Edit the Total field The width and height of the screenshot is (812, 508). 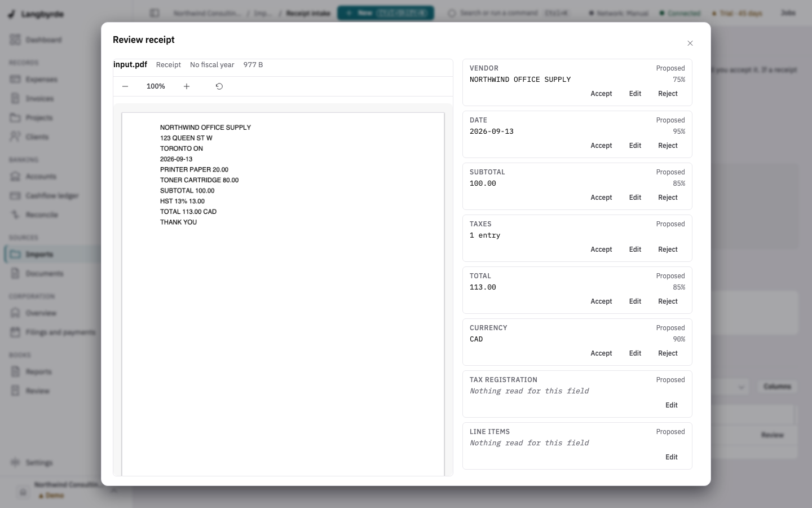pos(635,301)
